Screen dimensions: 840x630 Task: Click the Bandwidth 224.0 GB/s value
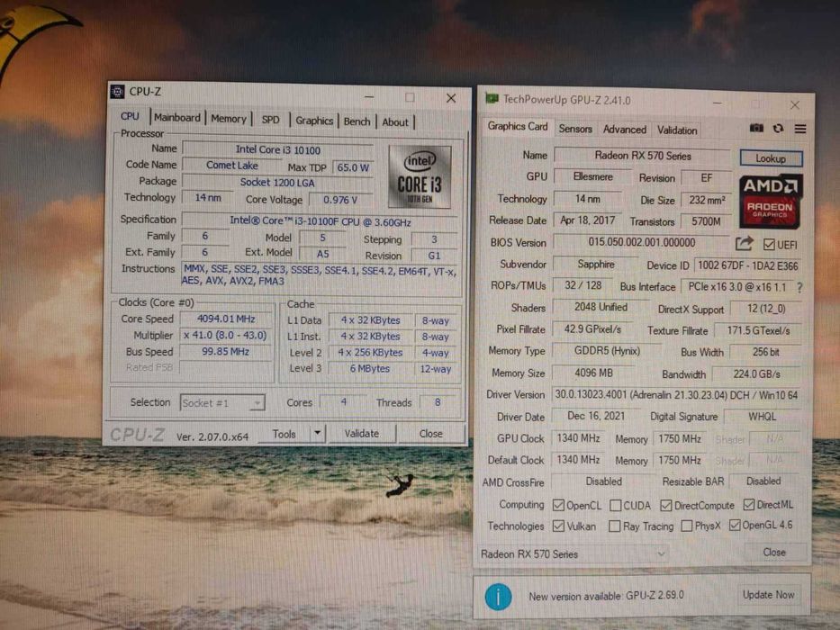(x=756, y=373)
